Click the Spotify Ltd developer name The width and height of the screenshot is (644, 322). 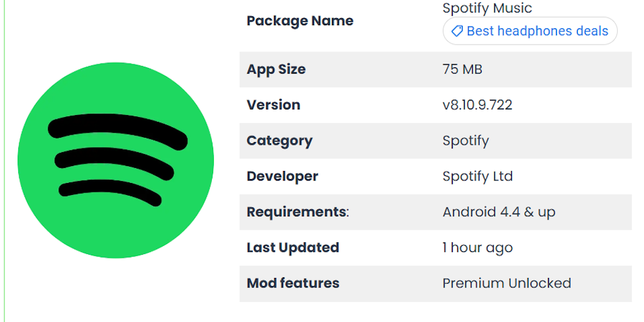477,177
